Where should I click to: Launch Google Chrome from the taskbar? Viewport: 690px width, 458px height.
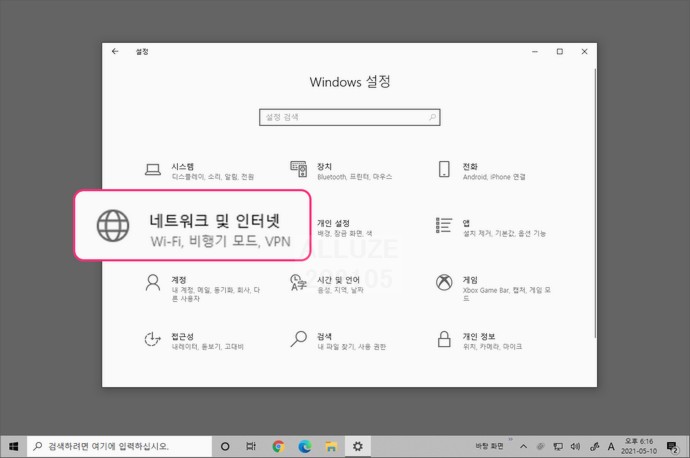pyautogui.click(x=278, y=447)
